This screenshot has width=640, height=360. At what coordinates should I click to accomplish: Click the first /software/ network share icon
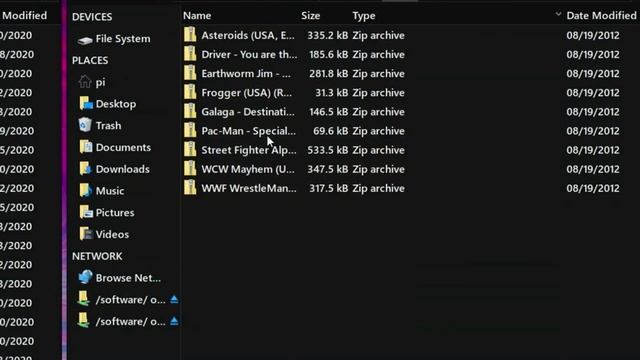tap(83, 299)
